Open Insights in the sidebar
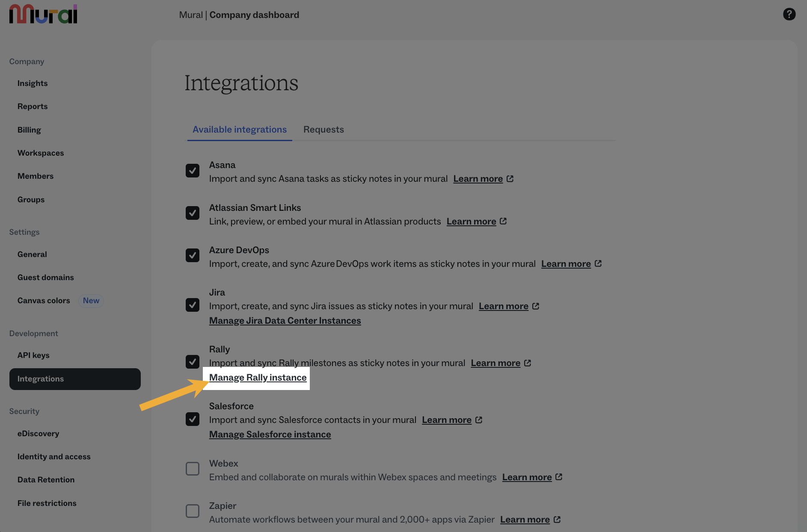807x532 pixels. [x=33, y=83]
